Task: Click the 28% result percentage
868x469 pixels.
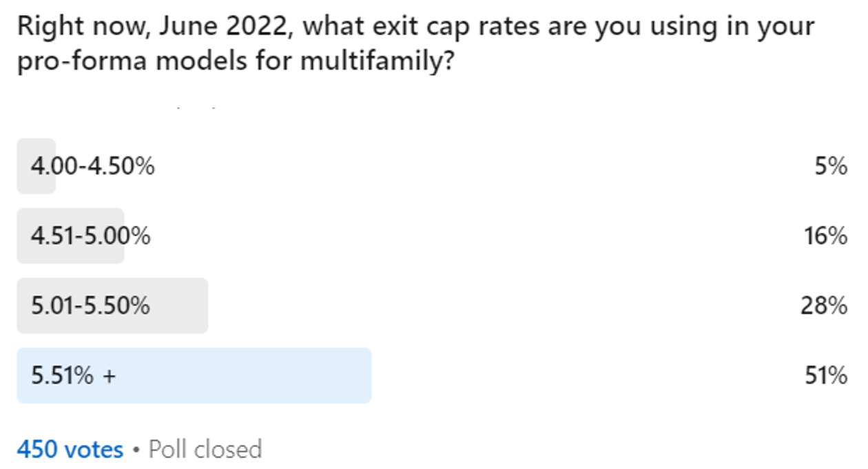Action: 824,306
